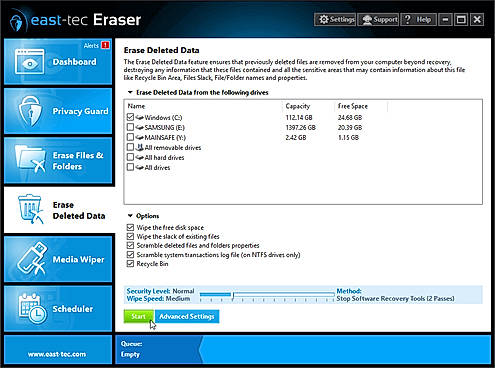The height and width of the screenshot is (368, 495).
Task: Check the All removable drives checkbox
Action: click(130, 147)
